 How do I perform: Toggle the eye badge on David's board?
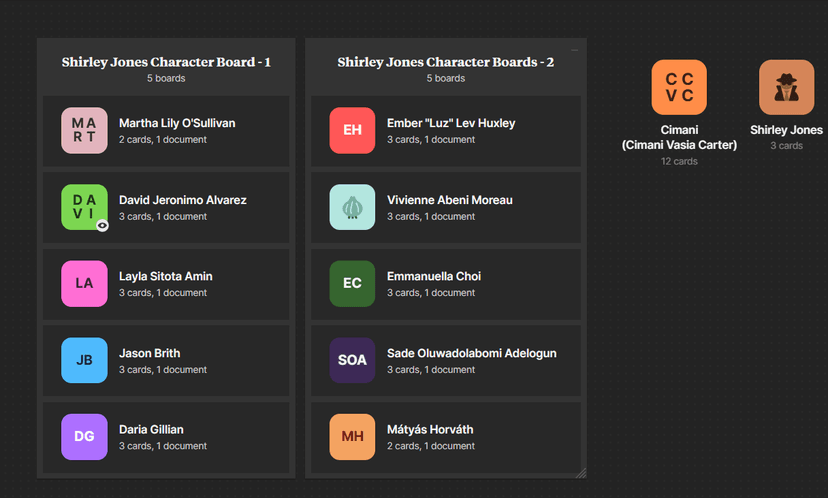[x=102, y=226]
